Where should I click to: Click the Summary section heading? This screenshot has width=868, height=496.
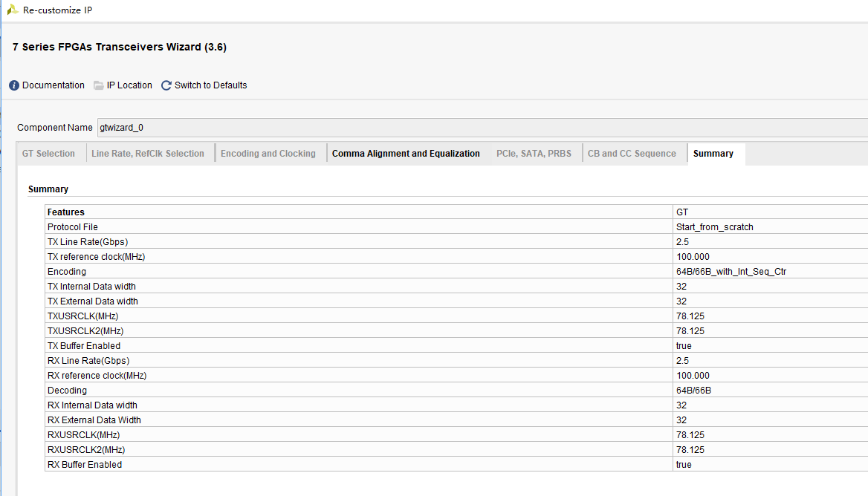click(48, 189)
